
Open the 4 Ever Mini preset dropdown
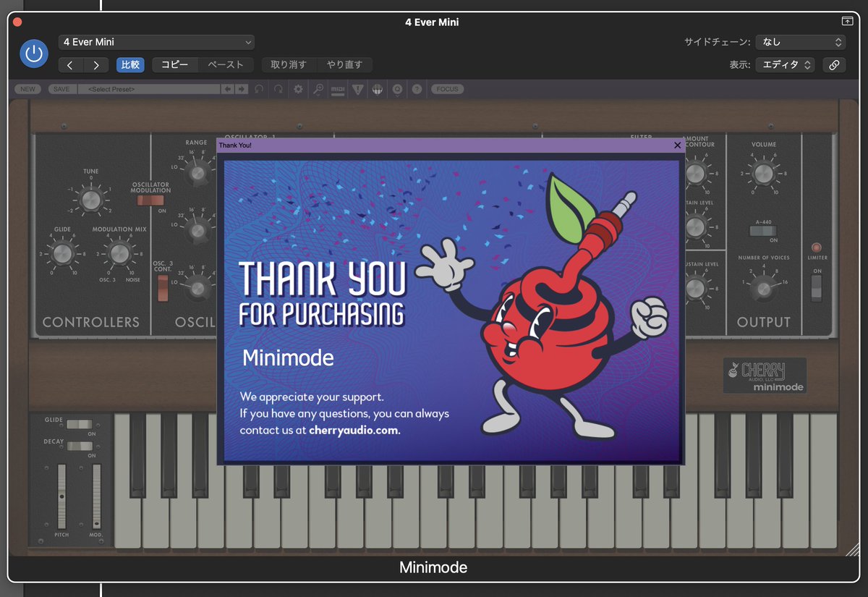(x=156, y=42)
